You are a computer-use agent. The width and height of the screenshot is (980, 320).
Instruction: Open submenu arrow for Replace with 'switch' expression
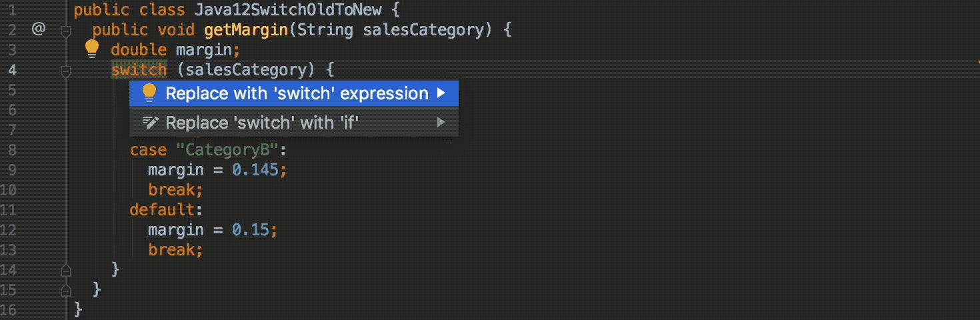tap(441, 93)
